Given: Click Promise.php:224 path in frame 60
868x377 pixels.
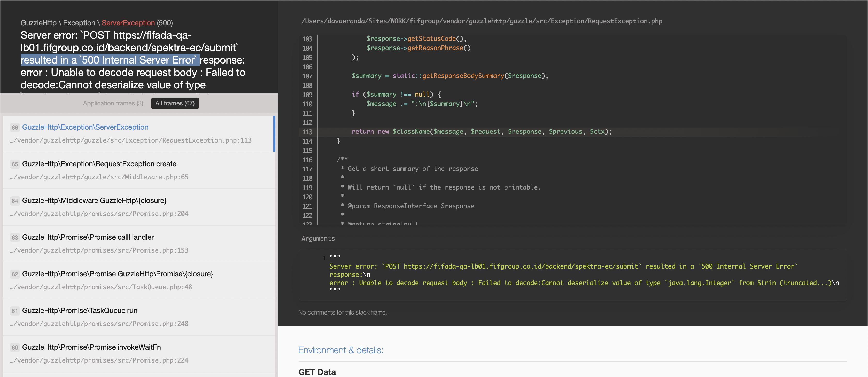Looking at the screenshot, I should (99, 361).
